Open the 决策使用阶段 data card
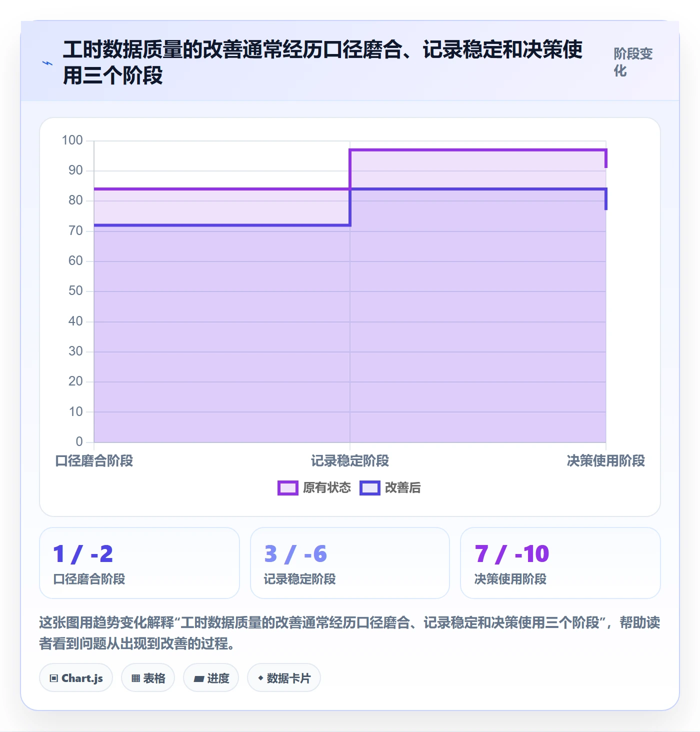The height and width of the screenshot is (732, 700). tap(560, 563)
